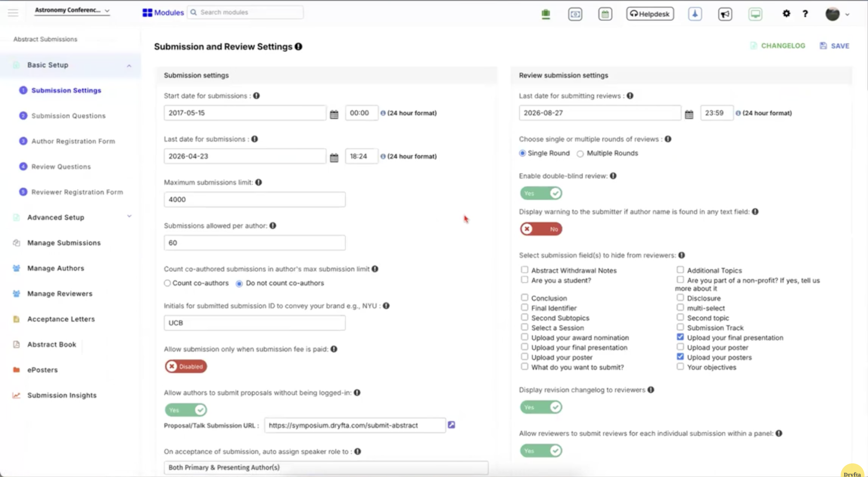Select the Single Round radio button
This screenshot has height=477, width=868.
click(522, 153)
